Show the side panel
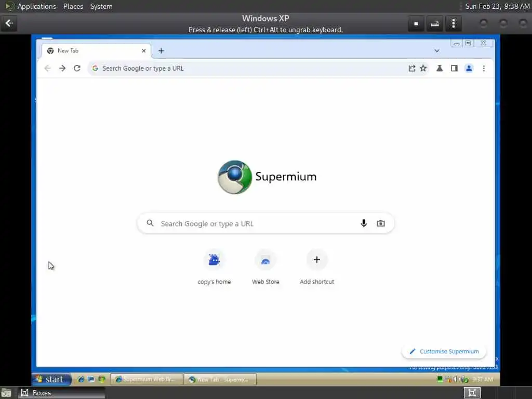This screenshot has width=532, height=399. (454, 68)
